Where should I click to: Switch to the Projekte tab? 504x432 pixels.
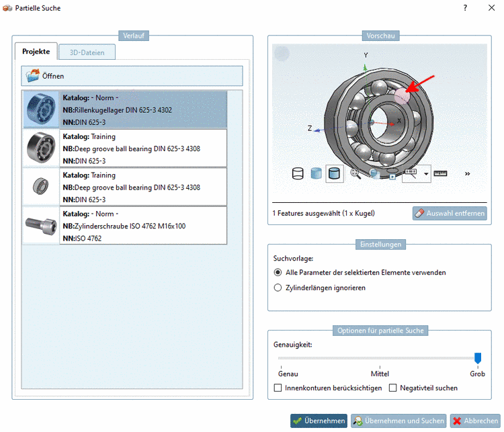[x=36, y=52]
